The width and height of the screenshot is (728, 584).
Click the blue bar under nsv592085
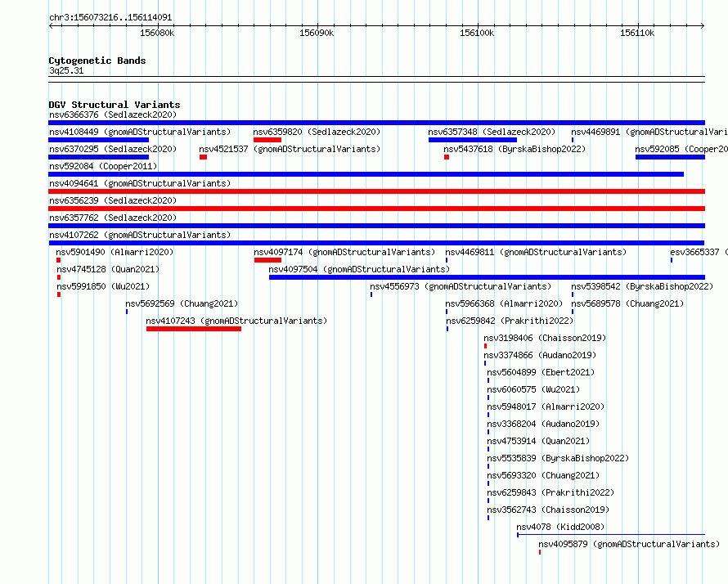(670, 157)
